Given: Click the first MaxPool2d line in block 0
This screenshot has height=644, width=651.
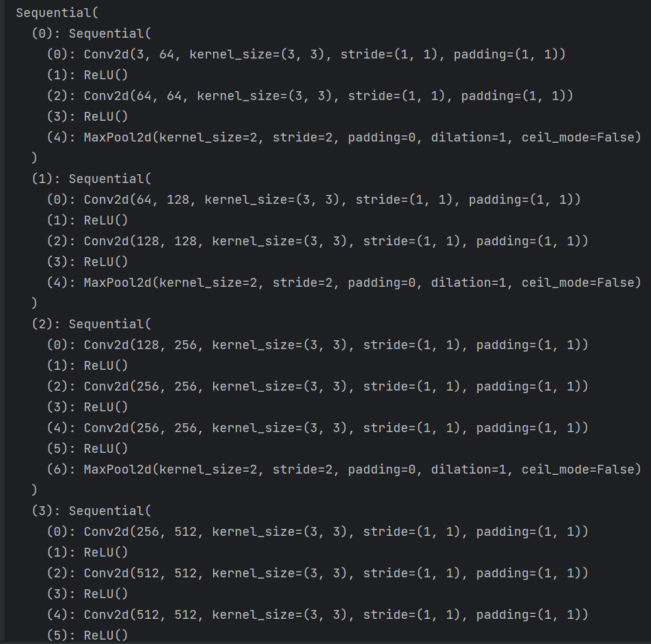Looking at the screenshot, I should coord(344,138).
